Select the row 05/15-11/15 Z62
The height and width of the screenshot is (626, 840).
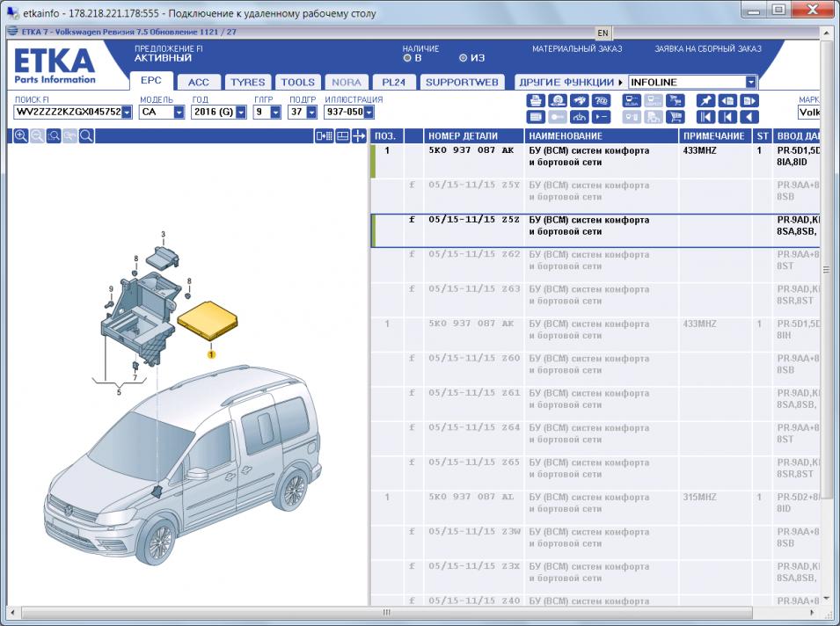click(595, 265)
